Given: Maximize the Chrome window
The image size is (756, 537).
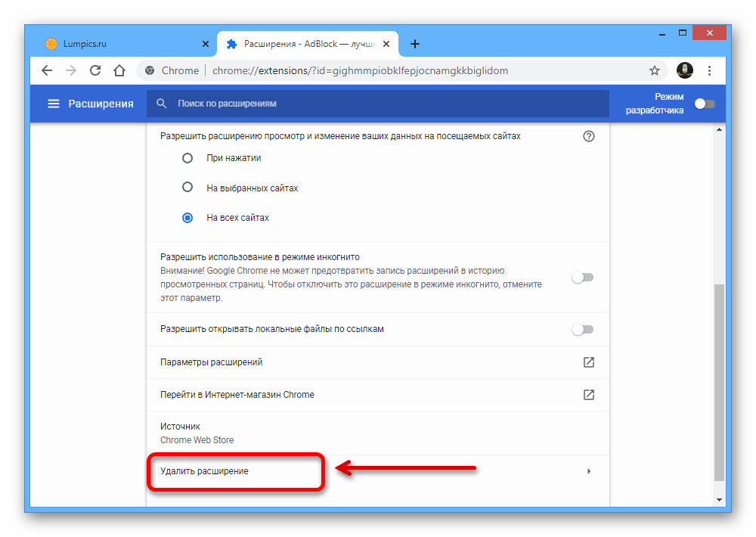Looking at the screenshot, I should pos(682,33).
